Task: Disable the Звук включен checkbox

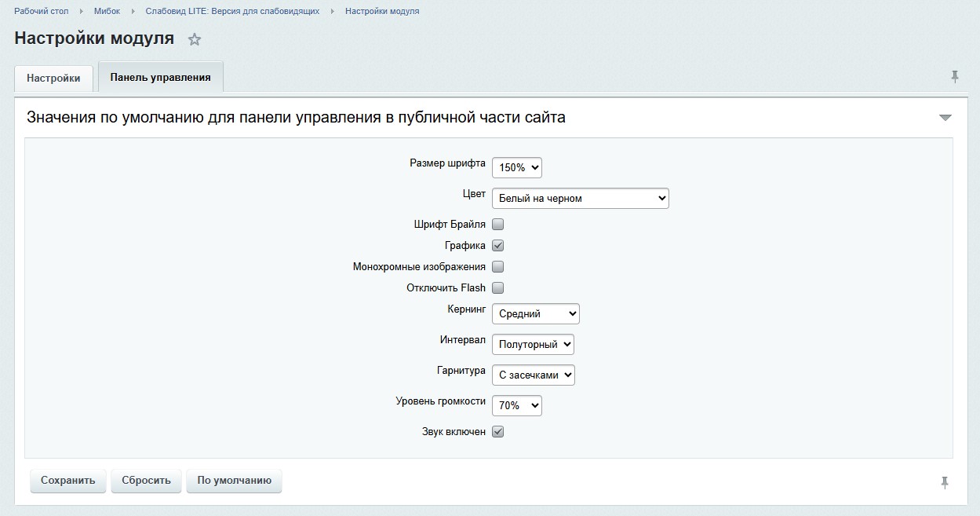Action: (x=497, y=432)
